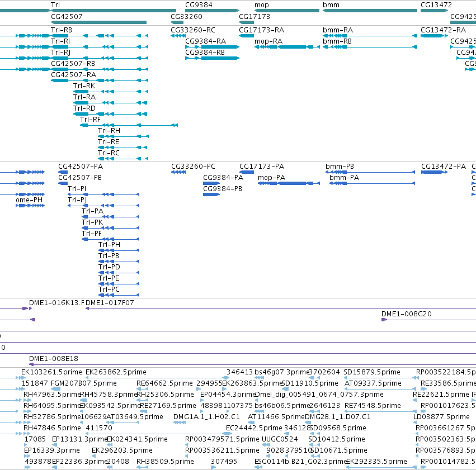Open the Trl-RD transcript
The height and width of the screenshot is (470, 476).
pyautogui.click(x=84, y=108)
